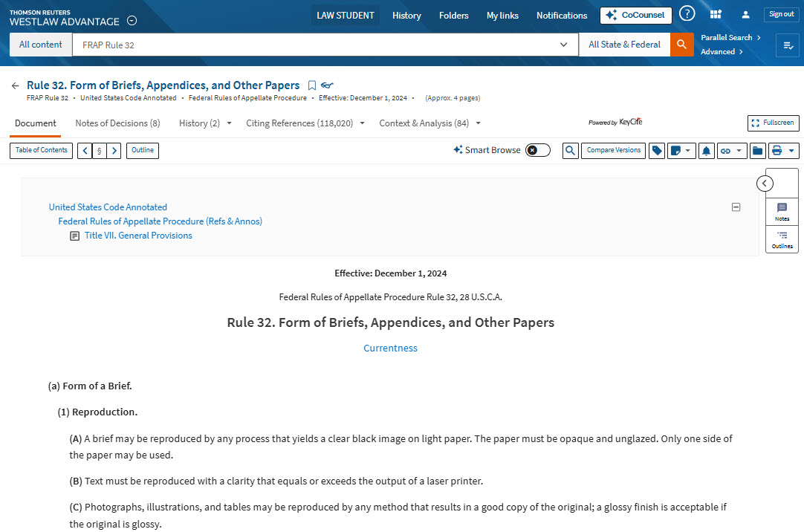804x532 pixels.
Task: Switch to Notes of Decisions tab
Action: click(117, 123)
